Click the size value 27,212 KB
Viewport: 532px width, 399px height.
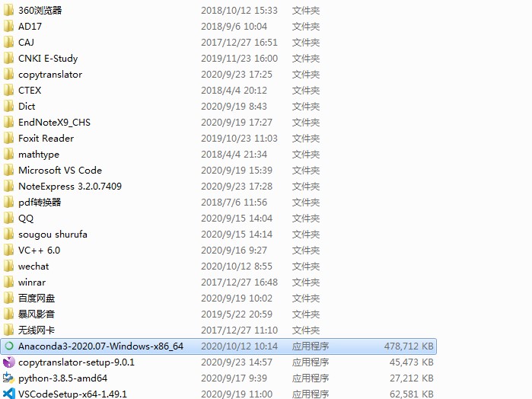[x=412, y=378]
